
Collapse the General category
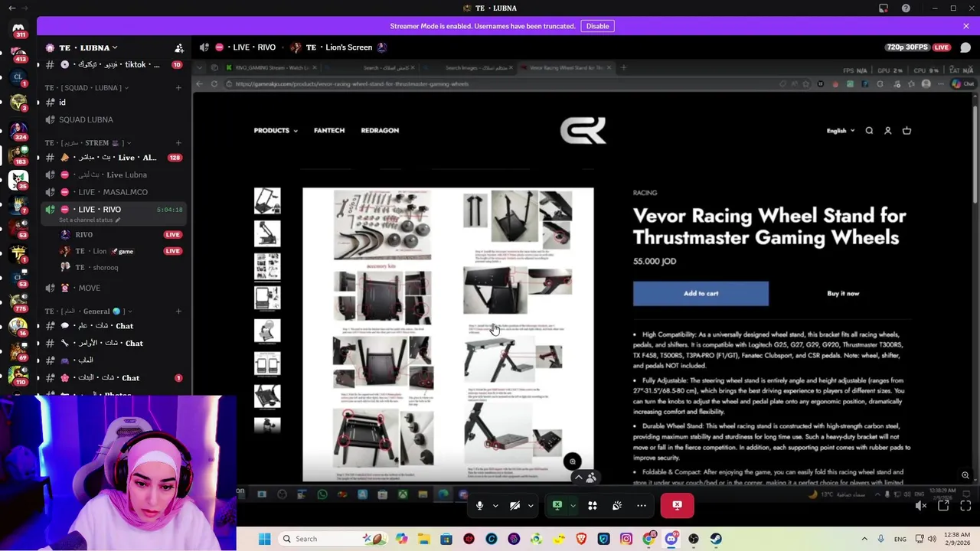pos(89,311)
